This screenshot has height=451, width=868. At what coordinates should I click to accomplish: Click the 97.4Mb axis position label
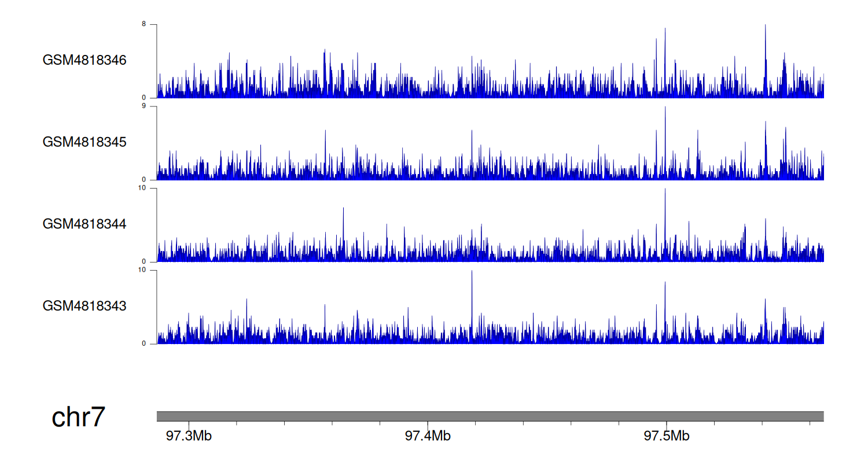(428, 435)
